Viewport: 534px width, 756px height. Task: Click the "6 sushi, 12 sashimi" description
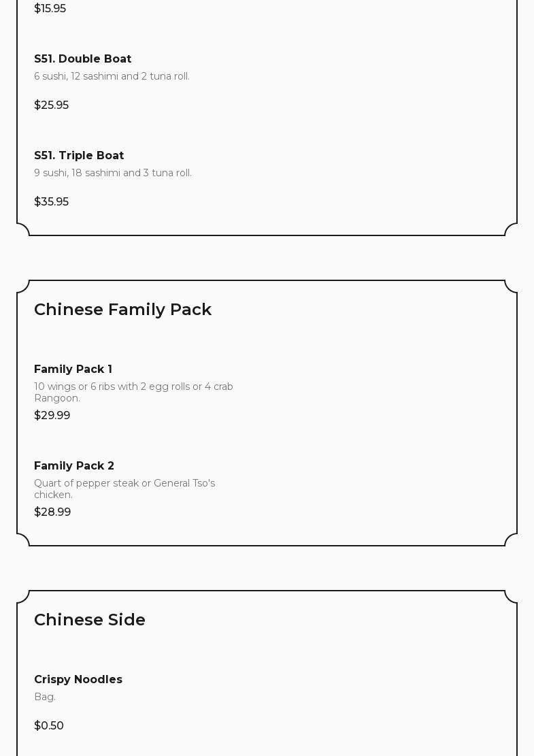[112, 76]
